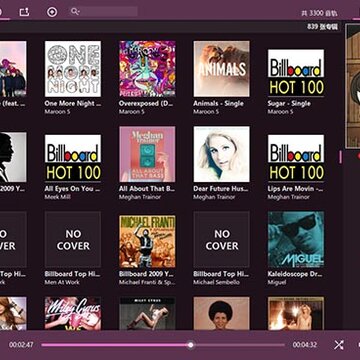
Task: Open the Dear Future Husband cover
Action: point(222,154)
